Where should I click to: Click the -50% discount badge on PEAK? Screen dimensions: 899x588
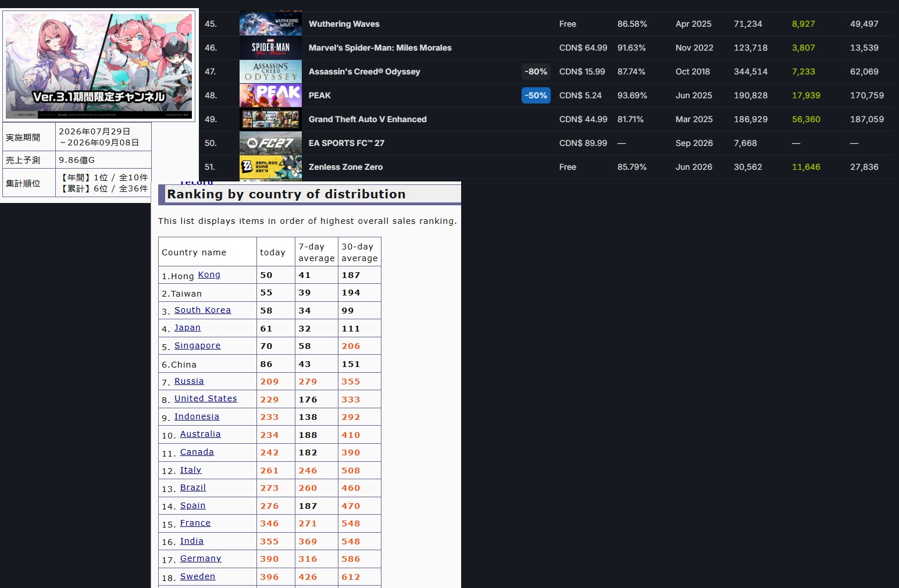click(x=536, y=95)
